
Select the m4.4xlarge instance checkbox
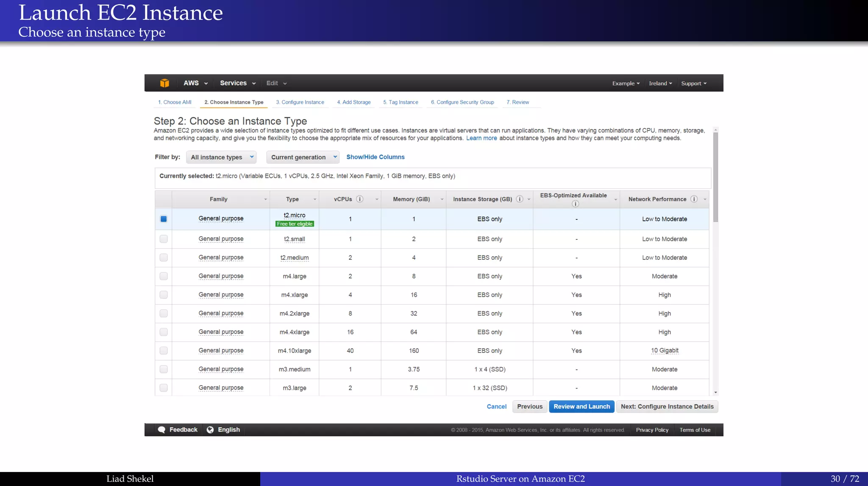tap(164, 332)
